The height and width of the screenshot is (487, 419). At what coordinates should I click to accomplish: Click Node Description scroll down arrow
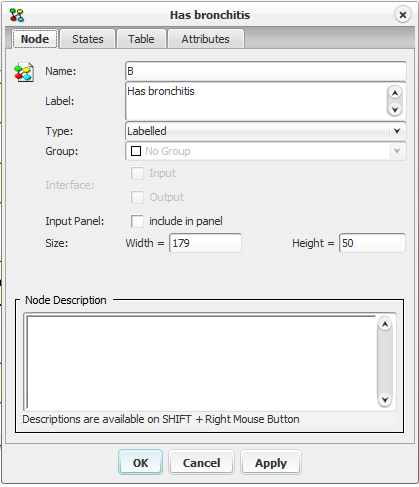pos(385,399)
